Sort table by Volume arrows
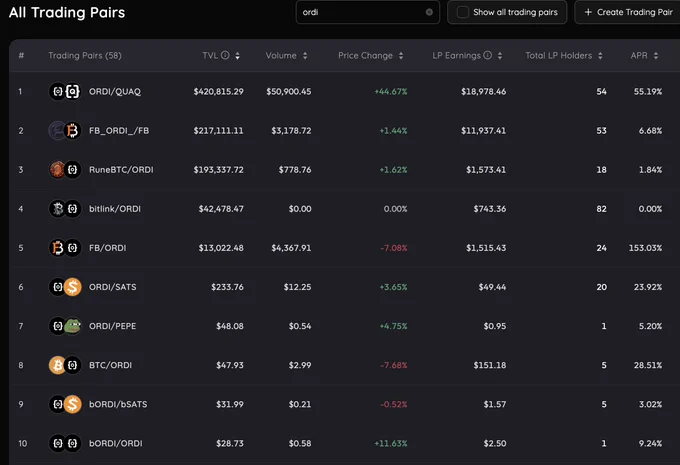680x465 pixels. 305,56
